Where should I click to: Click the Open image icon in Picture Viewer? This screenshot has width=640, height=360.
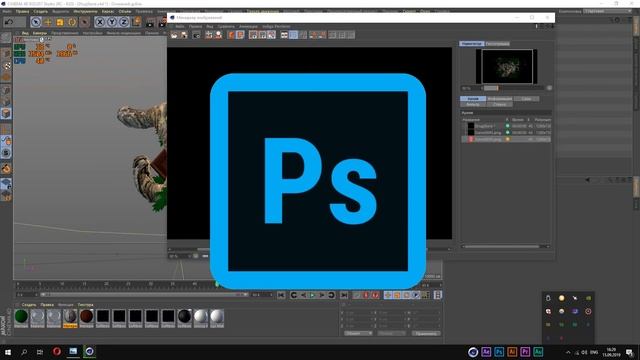coord(174,35)
